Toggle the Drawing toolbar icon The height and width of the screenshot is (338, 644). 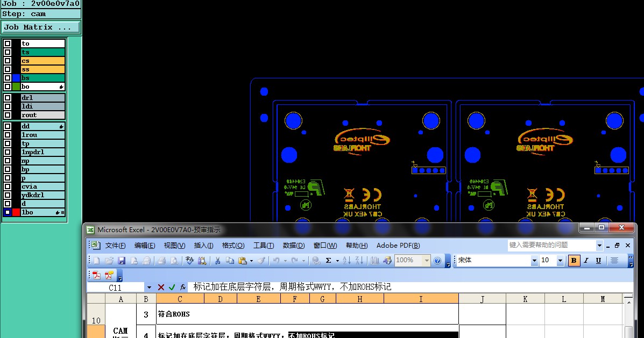(x=387, y=261)
